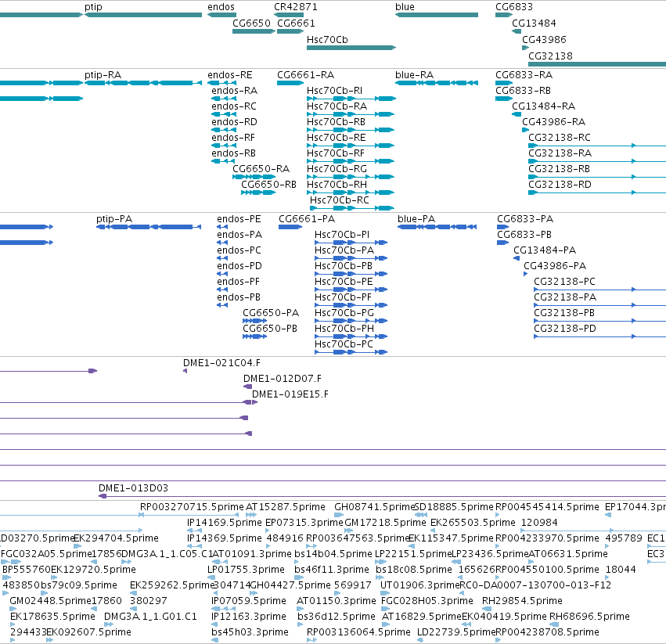Select the DME1-012D07.F feature
This screenshot has height=644, width=666.
pyautogui.click(x=247, y=387)
